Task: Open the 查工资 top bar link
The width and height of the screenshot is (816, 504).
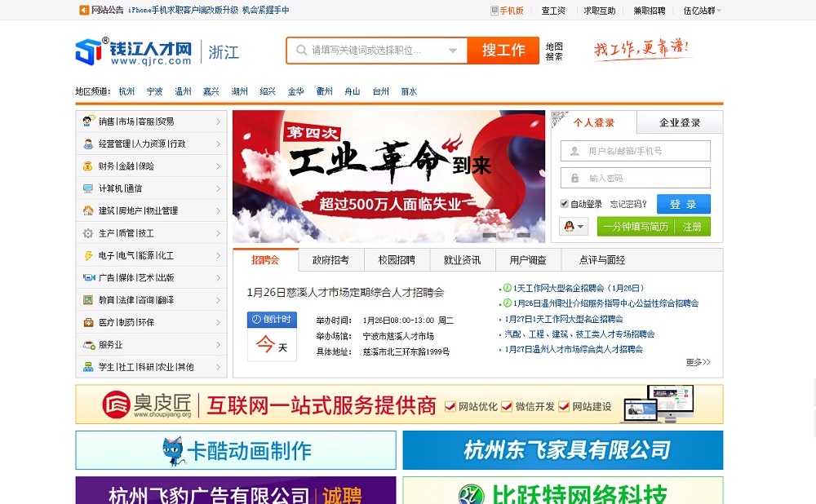Action: (x=553, y=11)
